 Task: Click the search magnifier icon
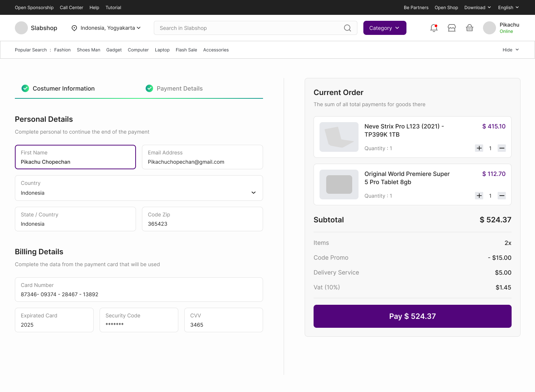(x=347, y=28)
